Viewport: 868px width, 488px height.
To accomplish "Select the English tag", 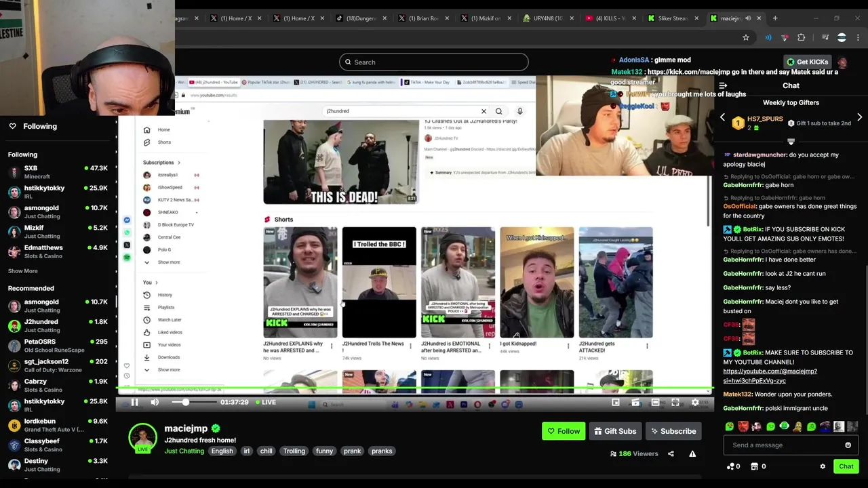I will (222, 451).
